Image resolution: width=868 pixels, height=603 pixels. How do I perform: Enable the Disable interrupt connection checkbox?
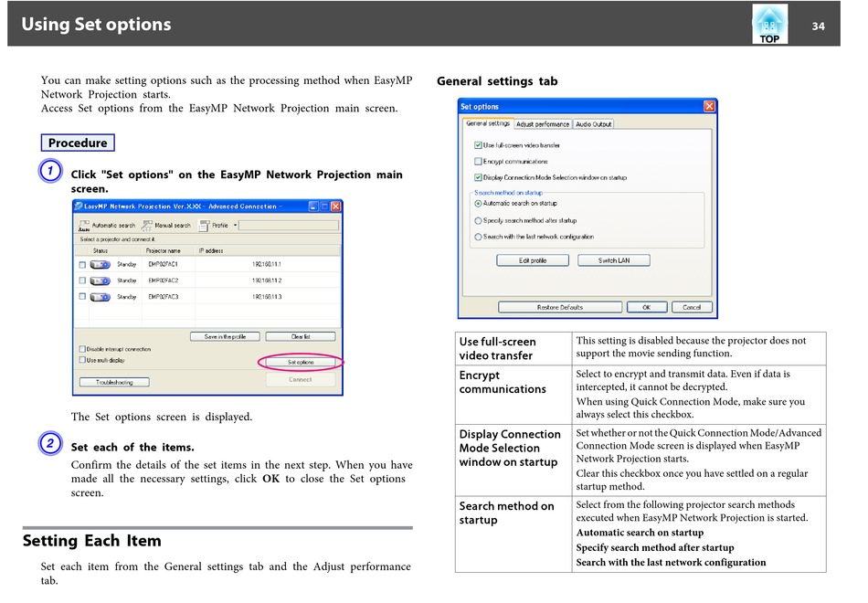coord(82,349)
